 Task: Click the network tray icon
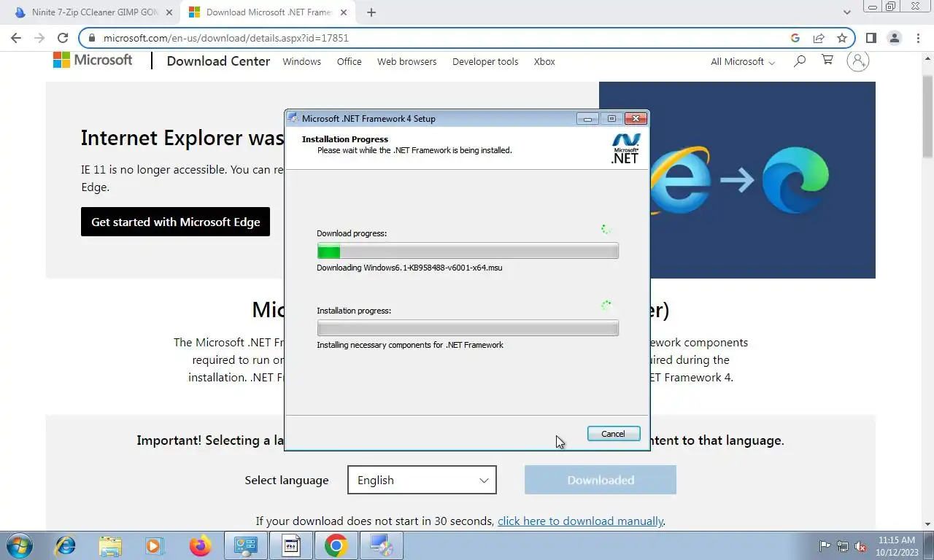[x=843, y=545]
